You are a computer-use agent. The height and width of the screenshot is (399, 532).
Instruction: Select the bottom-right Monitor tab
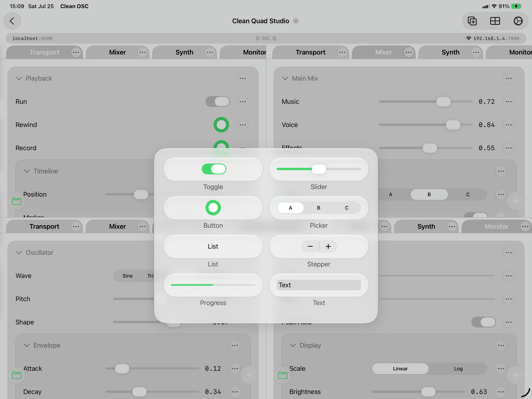(x=496, y=226)
